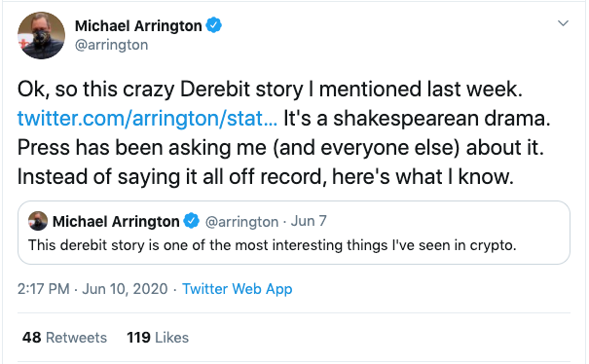Click the main tweet text about the Derebit story
Screen dimensions: 589x364
click(x=283, y=132)
